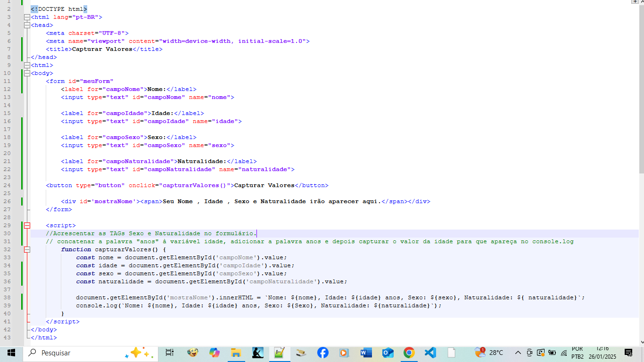Screen dimensions: 644x362
Task: Click the function capturarValores() declaration
Action: (x=114, y=249)
